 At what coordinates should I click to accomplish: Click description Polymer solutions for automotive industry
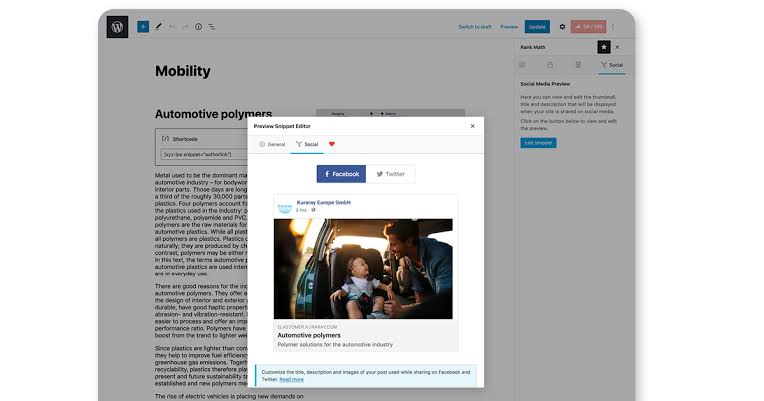335,344
